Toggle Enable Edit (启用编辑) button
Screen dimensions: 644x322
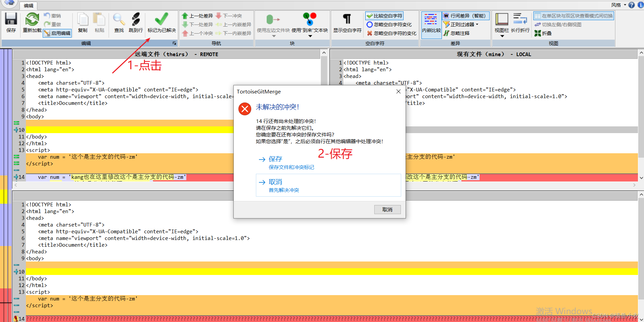pyautogui.click(x=57, y=33)
